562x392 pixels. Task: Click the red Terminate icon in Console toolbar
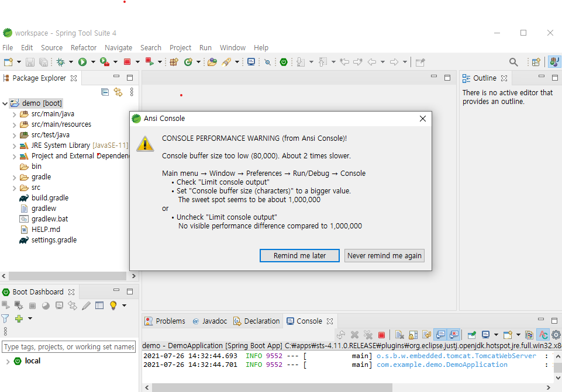pyautogui.click(x=382, y=335)
